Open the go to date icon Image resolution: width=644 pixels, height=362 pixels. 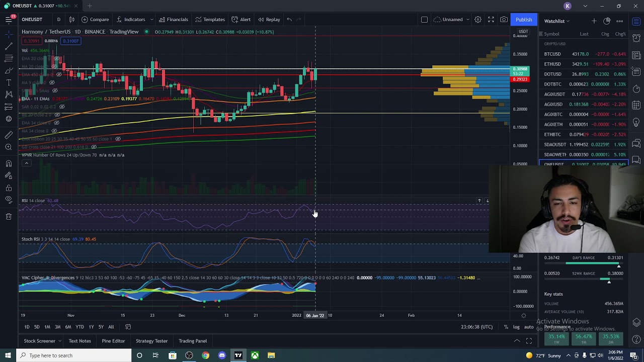coord(128,327)
